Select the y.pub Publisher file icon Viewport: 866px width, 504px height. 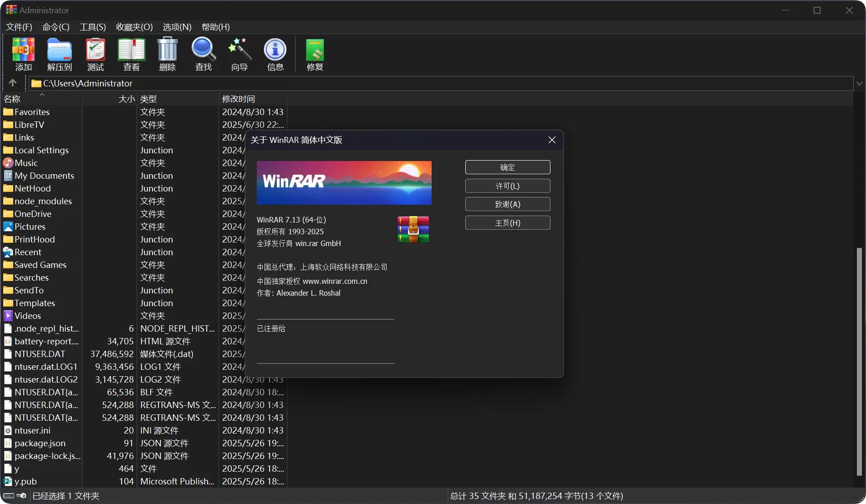pyautogui.click(x=8, y=481)
